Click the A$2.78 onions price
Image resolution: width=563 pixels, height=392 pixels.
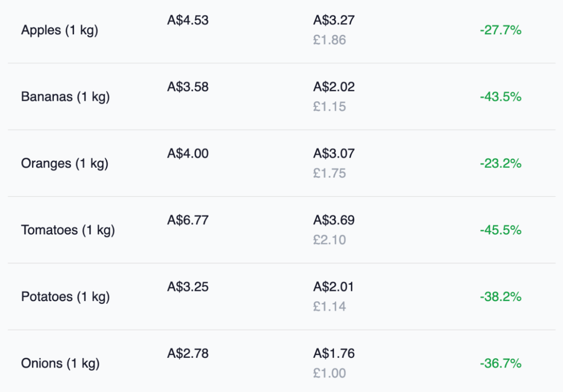pyautogui.click(x=188, y=353)
